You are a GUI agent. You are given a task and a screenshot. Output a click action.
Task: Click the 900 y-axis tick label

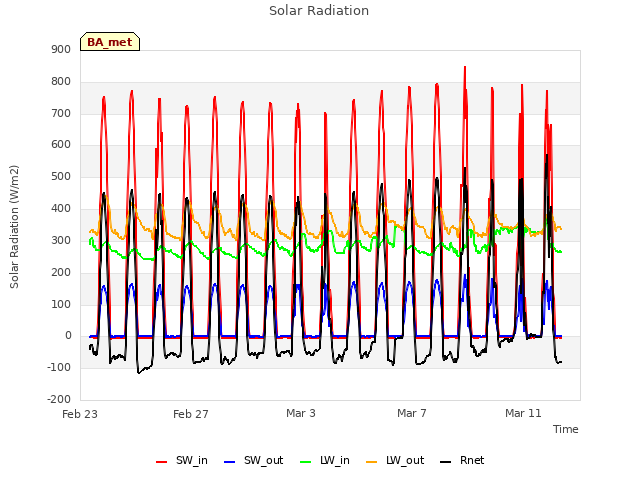[61, 49]
